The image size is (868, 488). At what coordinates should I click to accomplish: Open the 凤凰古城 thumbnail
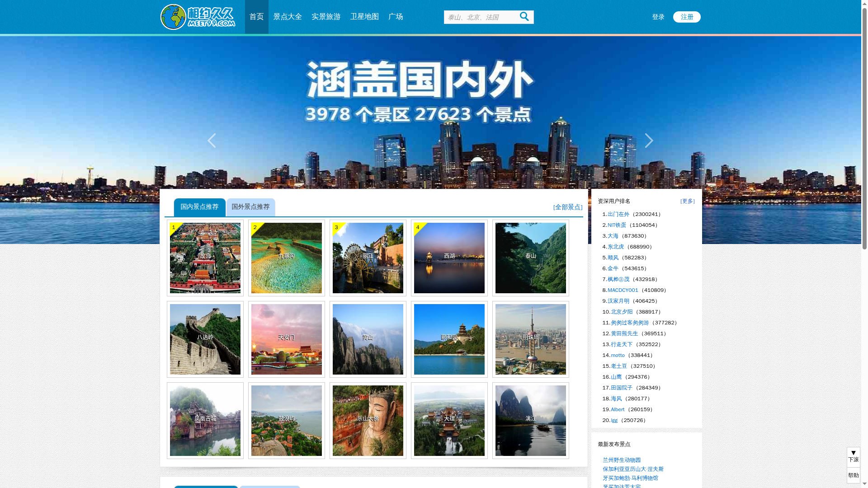click(x=205, y=421)
